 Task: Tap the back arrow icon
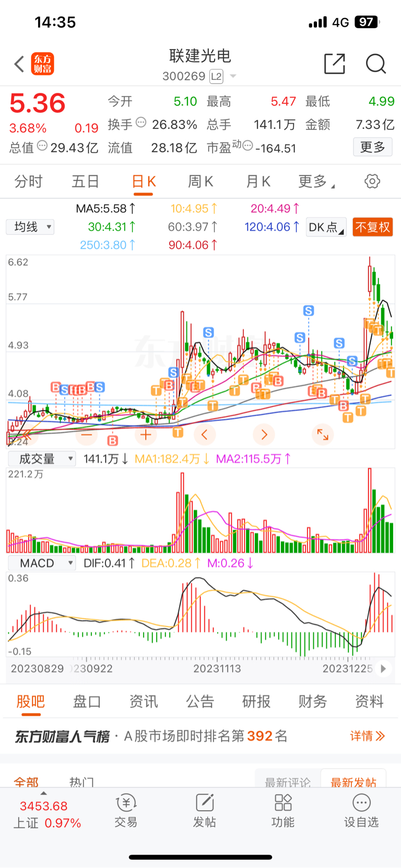coord(19,64)
